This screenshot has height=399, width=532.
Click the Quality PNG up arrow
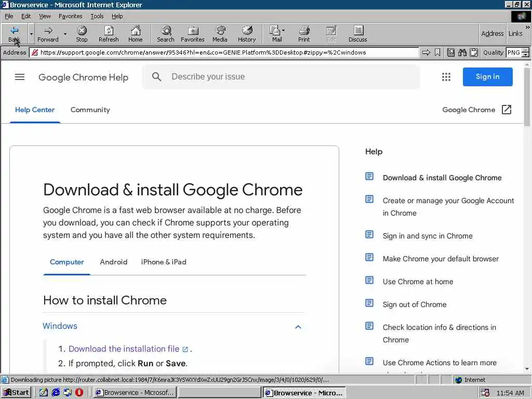tap(526, 50)
